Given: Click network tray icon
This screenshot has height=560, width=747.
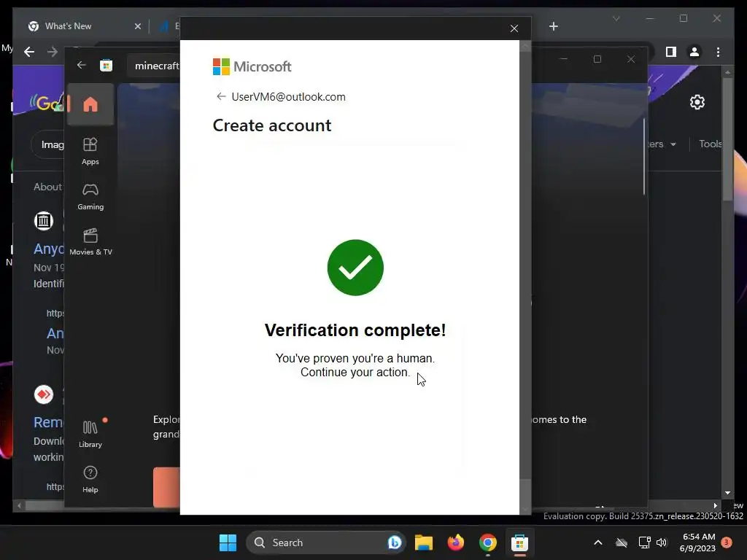Looking at the screenshot, I should 644,542.
